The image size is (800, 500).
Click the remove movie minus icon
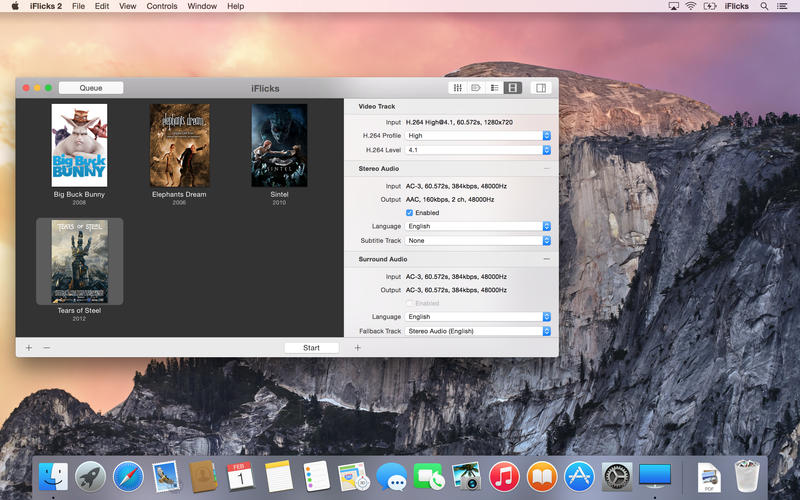pos(47,348)
